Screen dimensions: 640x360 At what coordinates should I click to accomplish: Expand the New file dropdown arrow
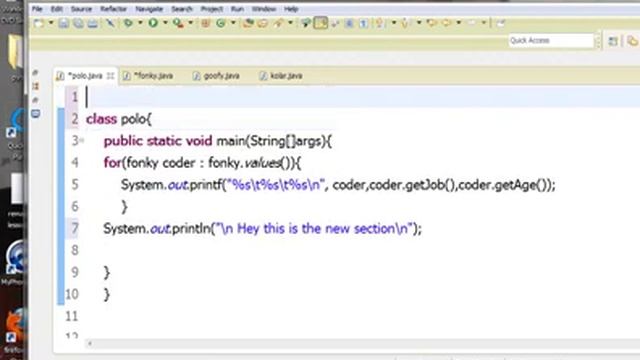tap(51, 23)
